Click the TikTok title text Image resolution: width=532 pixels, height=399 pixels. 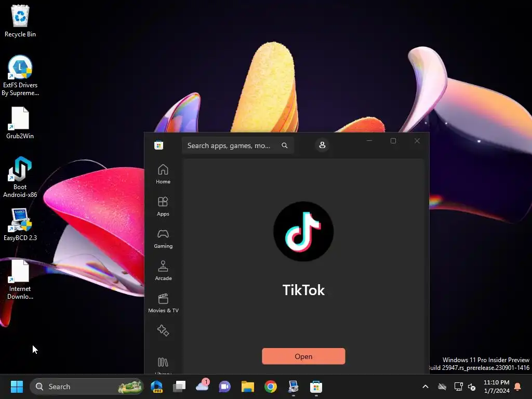pyautogui.click(x=303, y=290)
